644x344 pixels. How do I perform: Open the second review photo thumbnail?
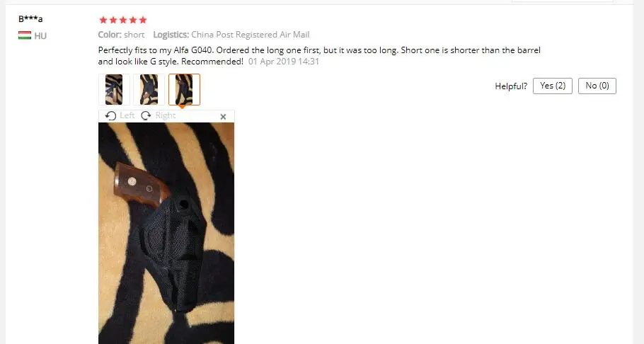(x=149, y=90)
